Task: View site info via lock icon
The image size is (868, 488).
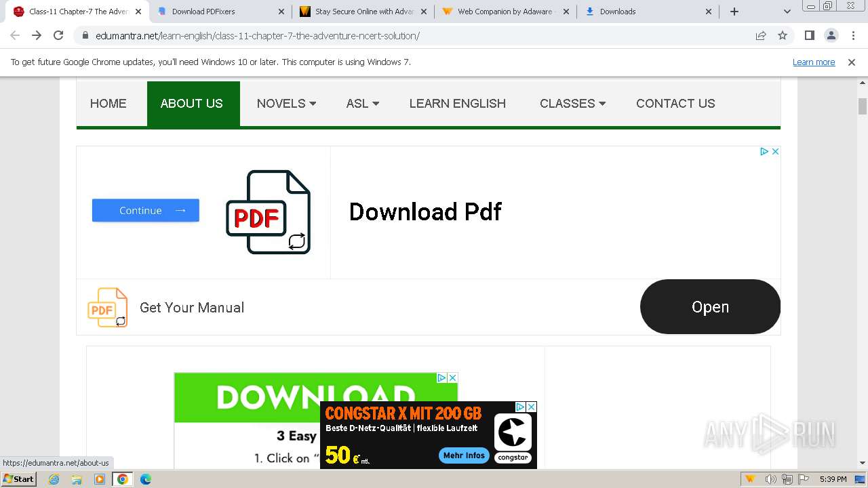Action: click(85, 35)
